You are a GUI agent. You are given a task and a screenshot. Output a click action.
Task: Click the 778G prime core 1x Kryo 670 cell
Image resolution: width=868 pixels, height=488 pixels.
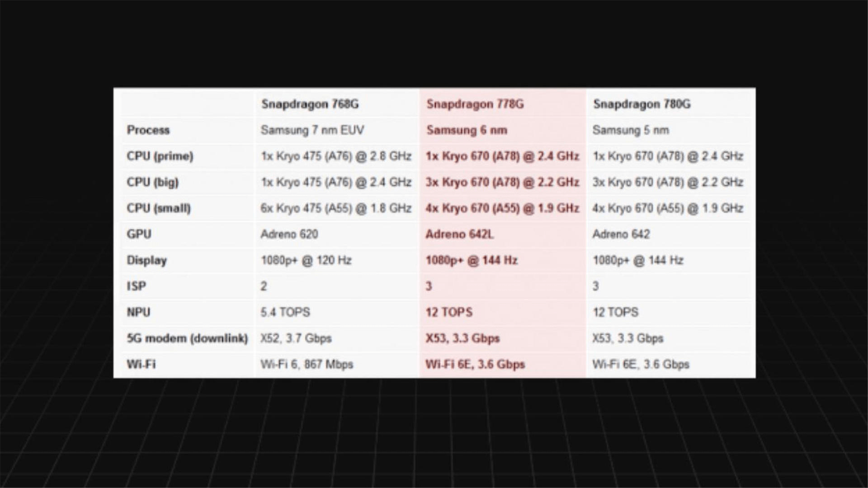[502, 156]
